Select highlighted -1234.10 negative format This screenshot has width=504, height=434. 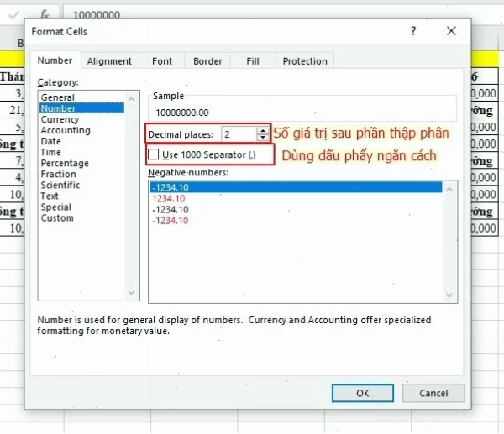pos(296,187)
